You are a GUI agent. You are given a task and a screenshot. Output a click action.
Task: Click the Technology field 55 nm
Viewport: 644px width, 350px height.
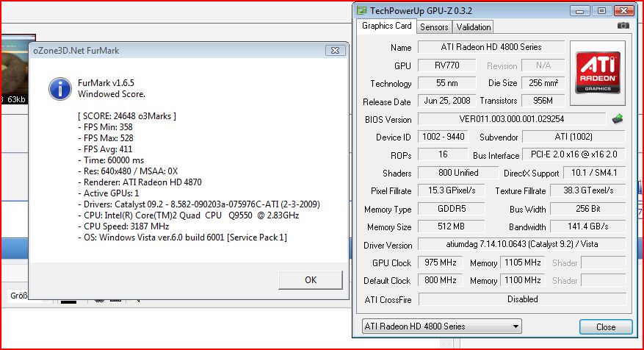click(447, 83)
